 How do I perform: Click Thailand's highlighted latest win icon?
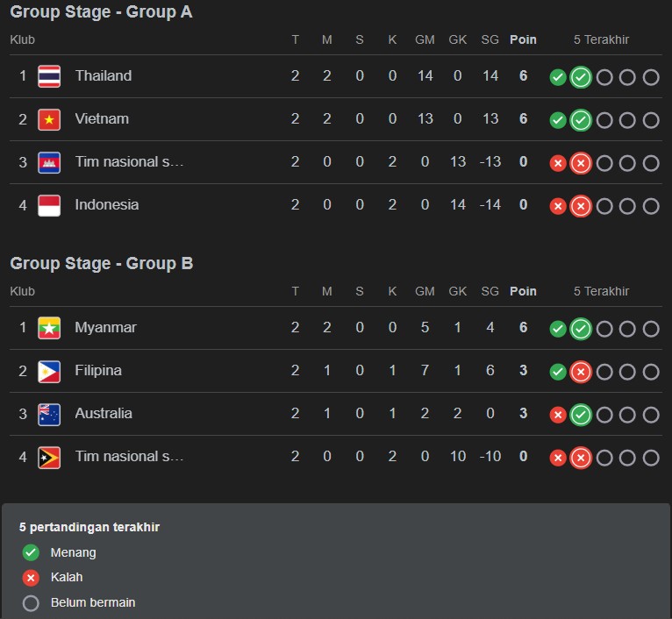point(581,77)
